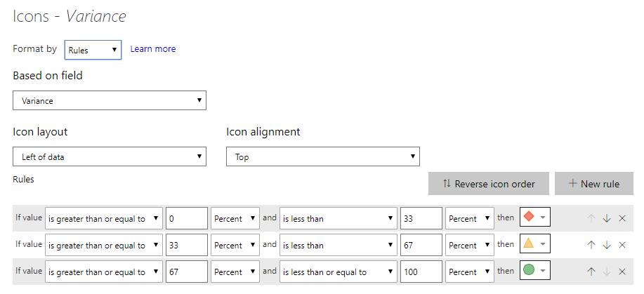Expand the Based on field Variance dropdown
This screenshot has width=644, height=294.
pyautogui.click(x=110, y=100)
